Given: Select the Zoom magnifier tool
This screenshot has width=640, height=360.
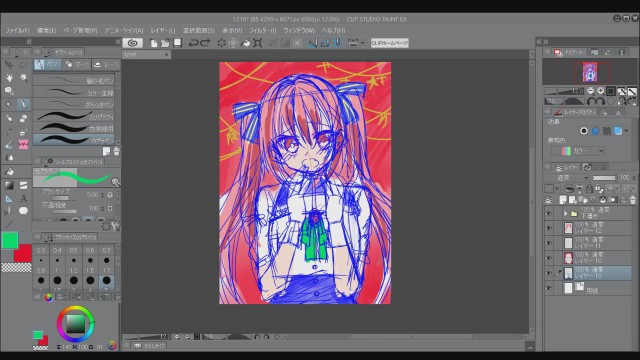Looking at the screenshot, I should pyautogui.click(x=9, y=91).
